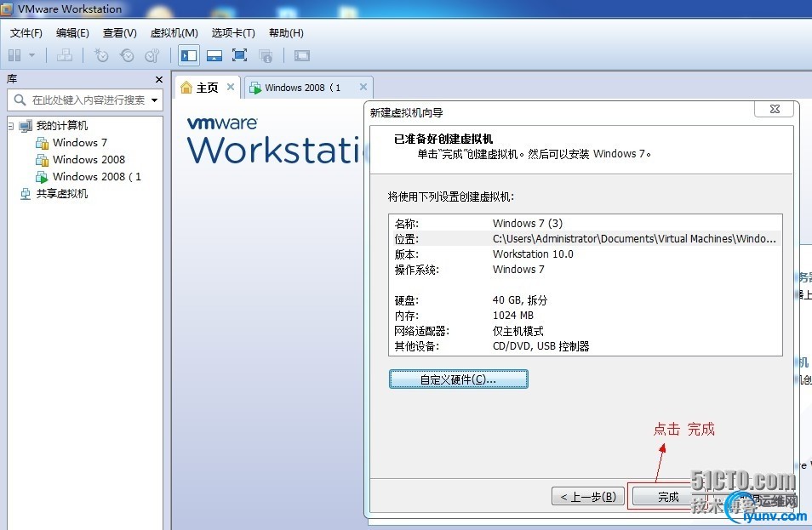Click the 硬盘 value 40 GB, 拆分
The image size is (812, 530).
(x=520, y=300)
